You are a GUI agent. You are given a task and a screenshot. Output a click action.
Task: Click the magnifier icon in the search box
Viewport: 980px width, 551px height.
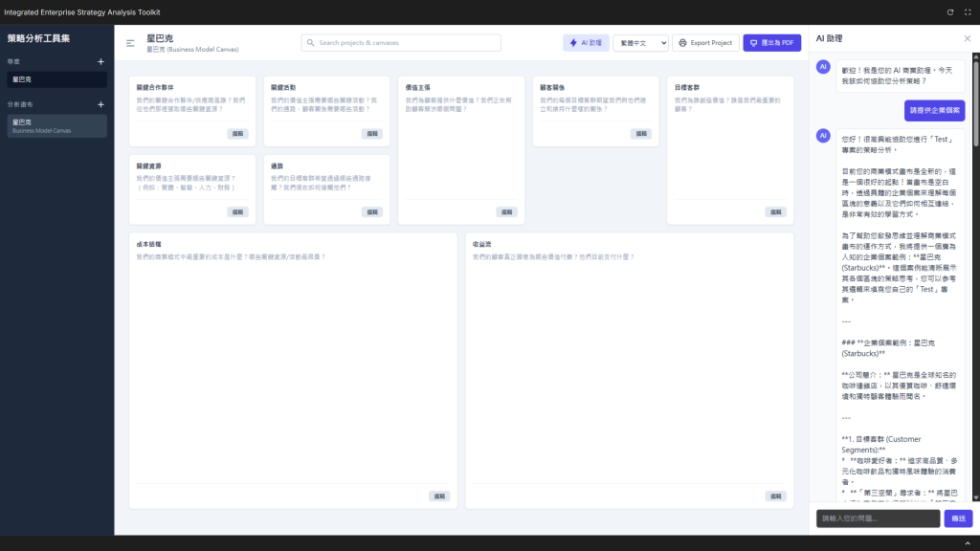click(311, 42)
